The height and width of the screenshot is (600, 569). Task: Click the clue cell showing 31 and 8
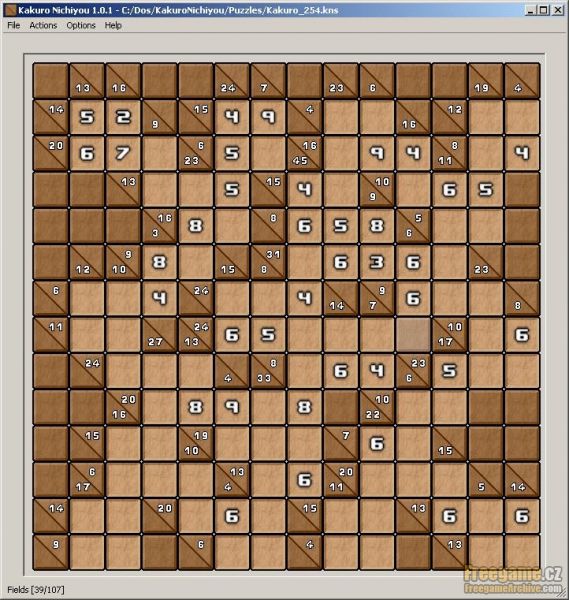coord(268,262)
